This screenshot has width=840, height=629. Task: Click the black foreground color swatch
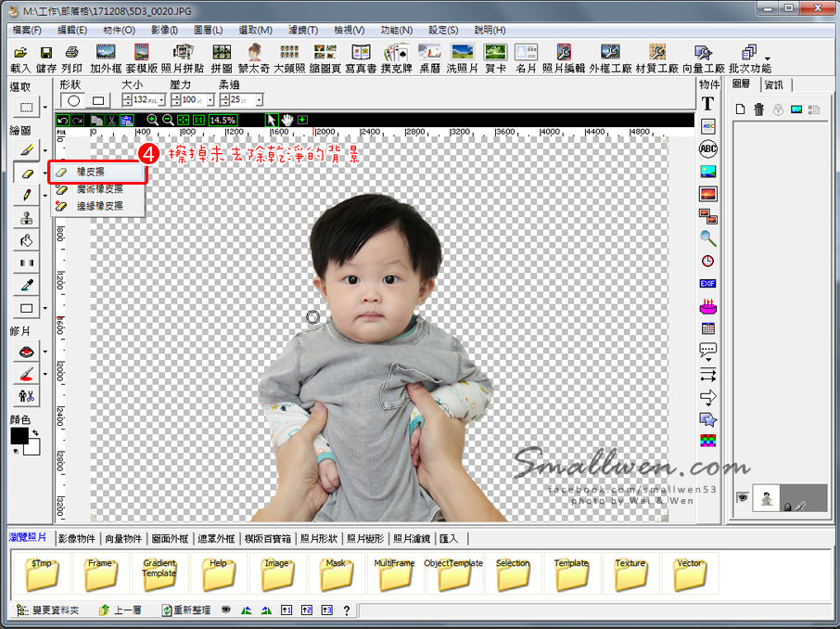point(19,436)
